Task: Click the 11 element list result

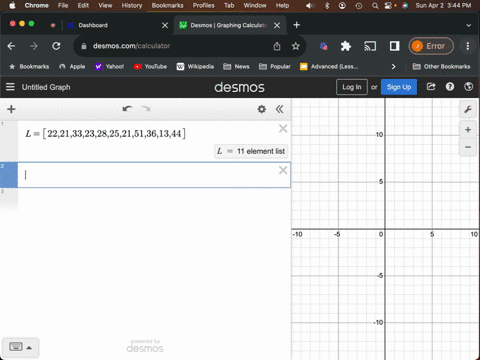Action: (251, 151)
